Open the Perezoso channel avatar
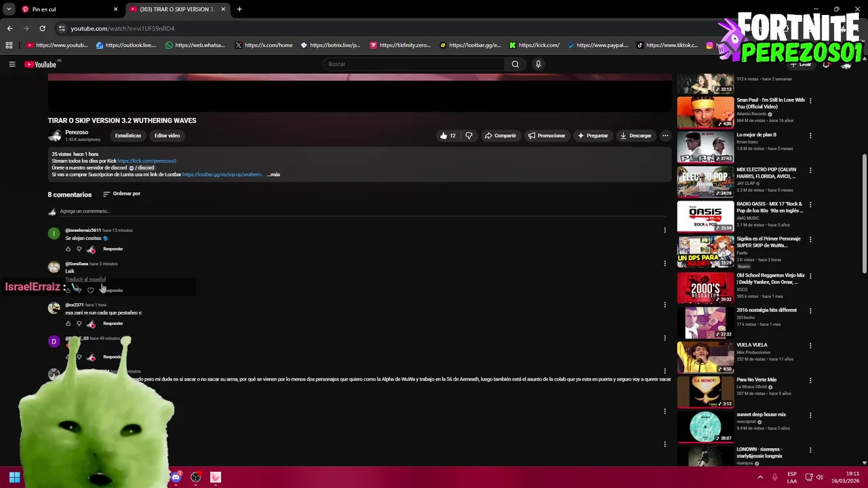This screenshot has width=868, height=488. tap(54, 136)
